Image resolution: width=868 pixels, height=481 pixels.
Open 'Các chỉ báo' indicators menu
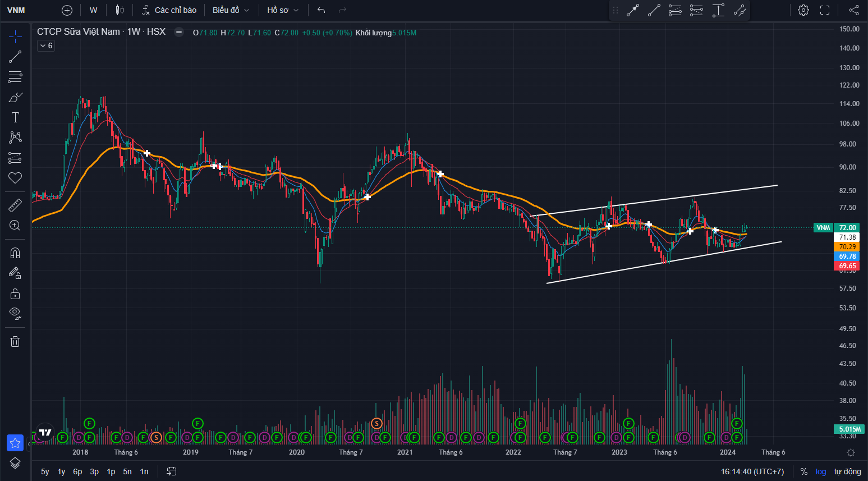point(169,10)
